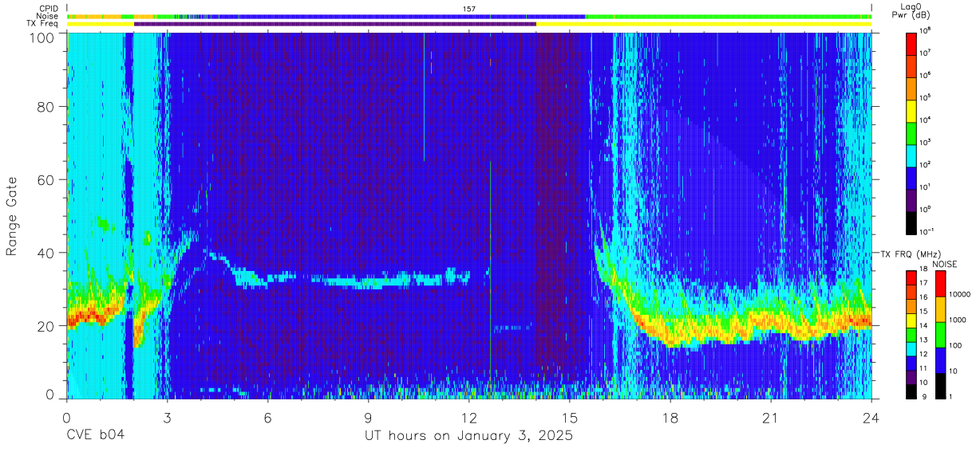Click the blue segment of the NOISE colorbar

coord(939,360)
